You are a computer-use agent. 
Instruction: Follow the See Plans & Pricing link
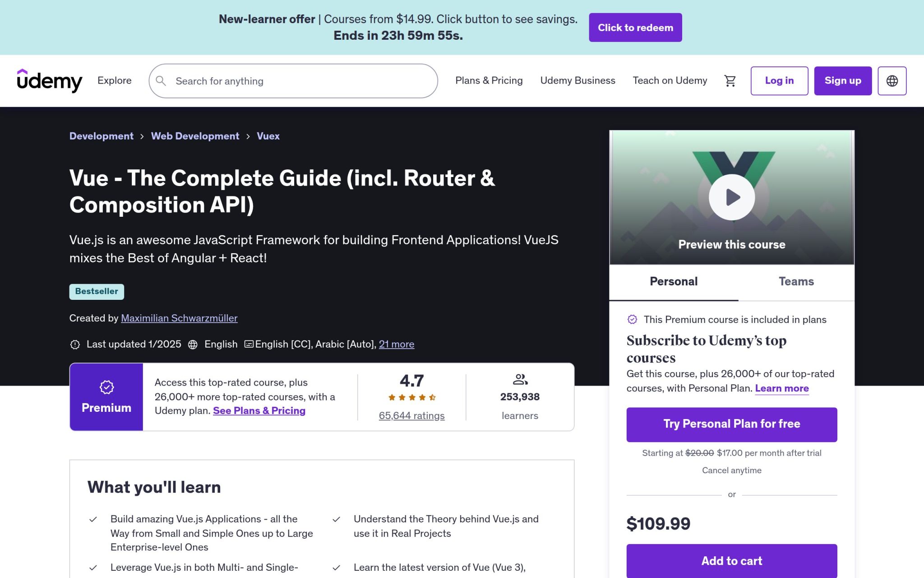tap(259, 410)
